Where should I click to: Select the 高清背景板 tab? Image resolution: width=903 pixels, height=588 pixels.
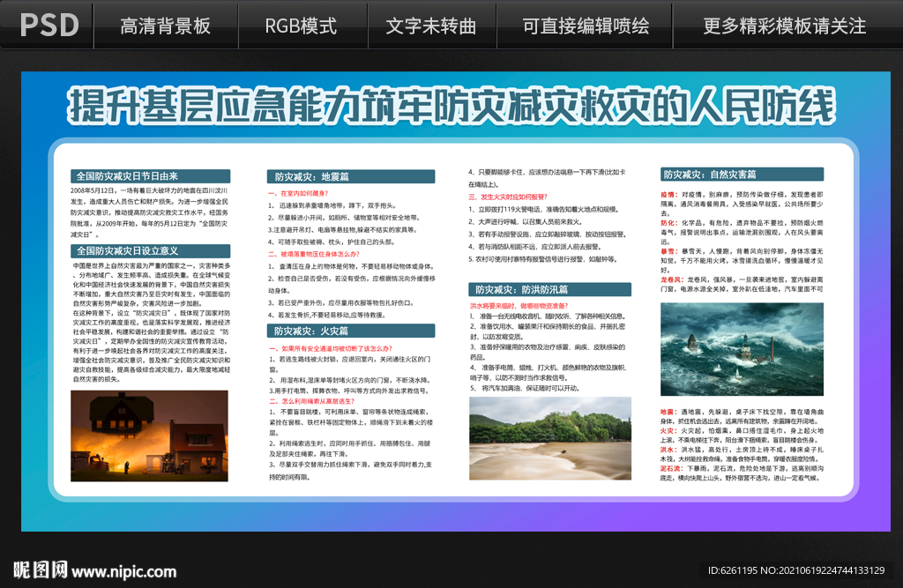[x=166, y=26]
